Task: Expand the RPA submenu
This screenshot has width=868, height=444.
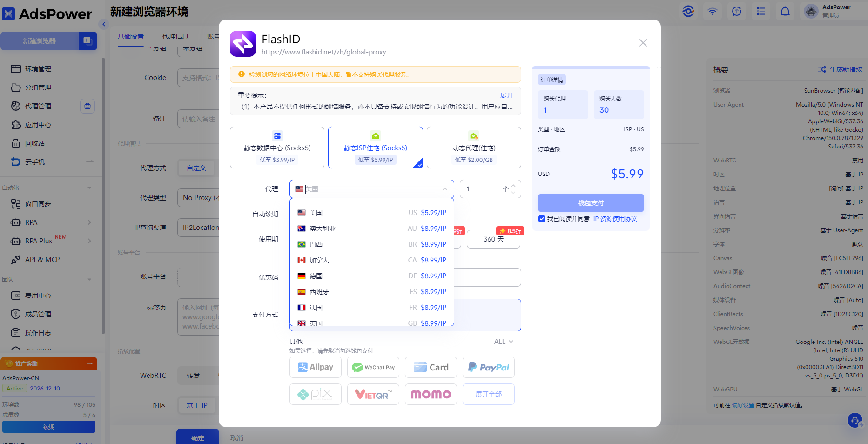Action: (89, 222)
